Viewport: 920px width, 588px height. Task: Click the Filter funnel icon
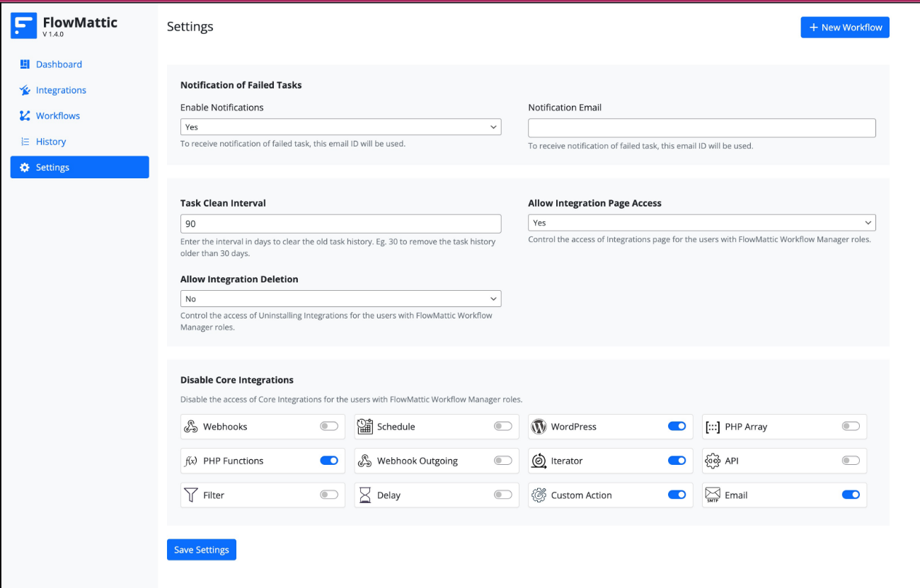(190, 495)
